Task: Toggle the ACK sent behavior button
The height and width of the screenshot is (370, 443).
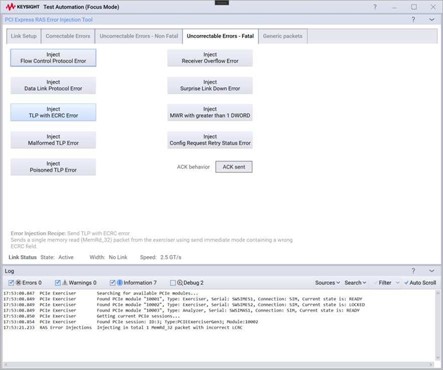Action: (x=234, y=167)
